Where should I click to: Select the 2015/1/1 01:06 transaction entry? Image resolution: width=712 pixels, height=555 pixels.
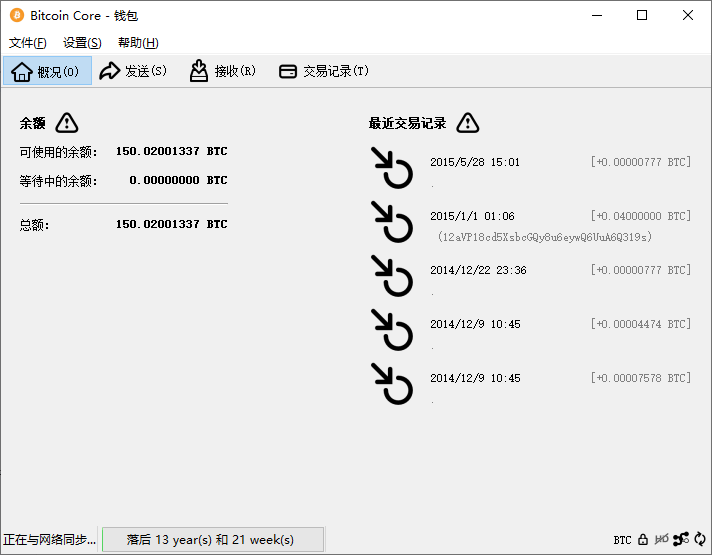tap(472, 216)
